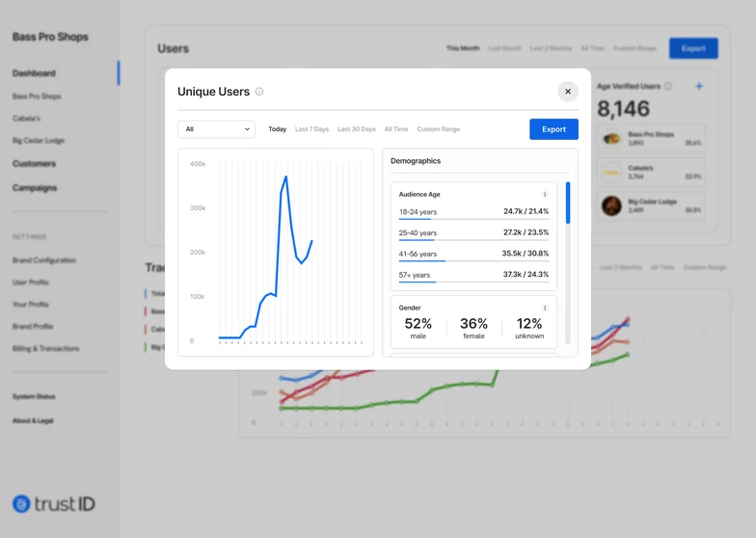Click peak of the unique users line chart
Image resolution: width=756 pixels, height=538 pixels.
click(285, 177)
